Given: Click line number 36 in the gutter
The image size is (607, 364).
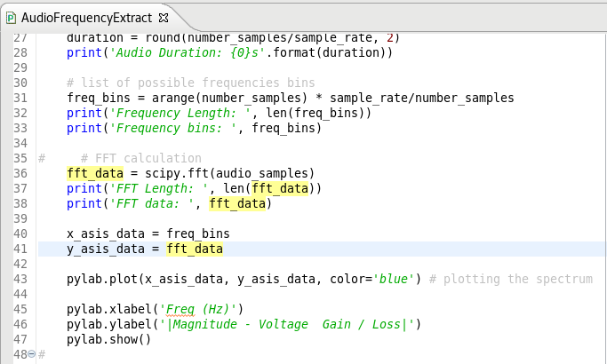Looking at the screenshot, I should click(x=20, y=173).
